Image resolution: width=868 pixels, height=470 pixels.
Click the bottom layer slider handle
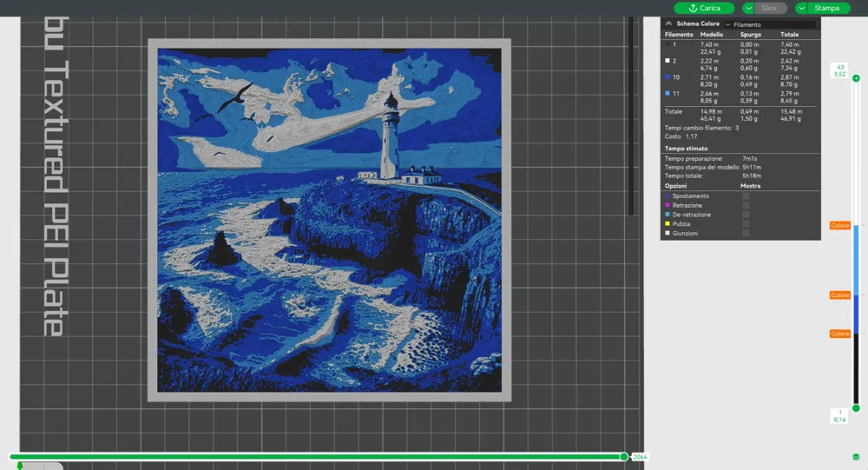tap(856, 408)
